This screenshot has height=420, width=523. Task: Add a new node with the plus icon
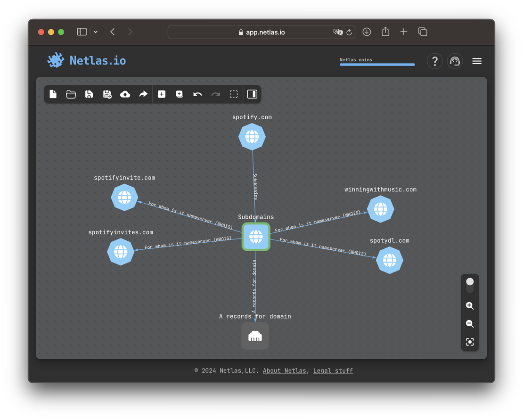[x=162, y=94]
